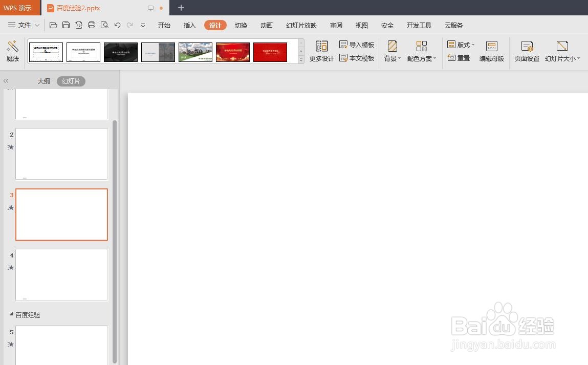Open the 幻灯片大小 slide size dropdown
Viewport: 588px width, 365px height.
pyautogui.click(x=562, y=51)
